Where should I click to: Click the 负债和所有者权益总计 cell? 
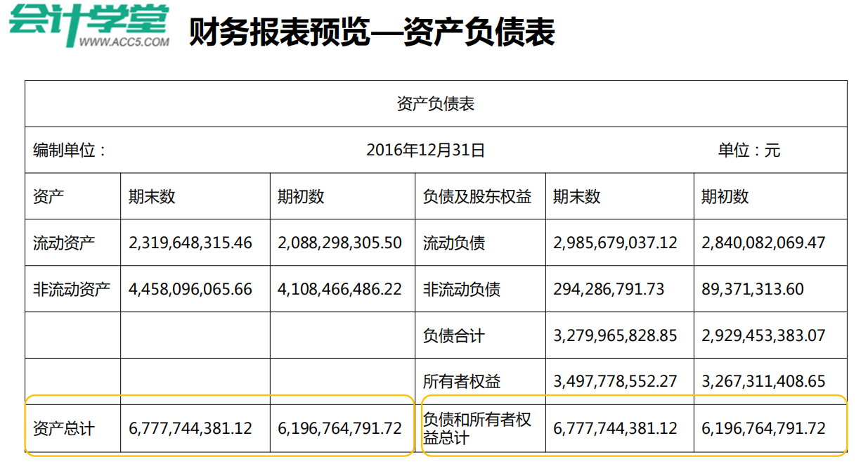481,425
